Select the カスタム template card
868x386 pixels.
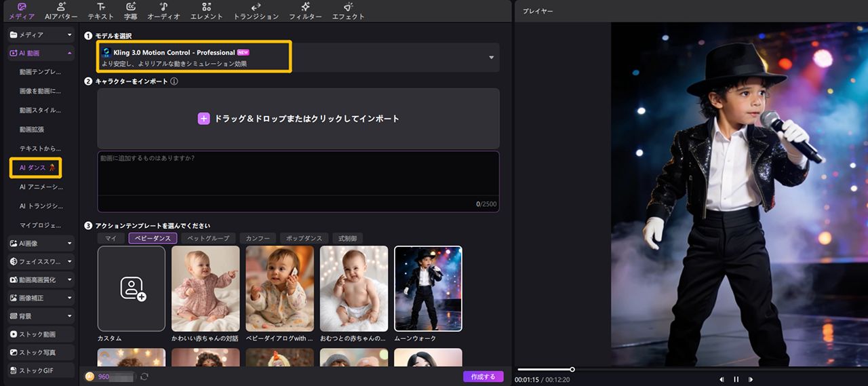[x=132, y=288]
